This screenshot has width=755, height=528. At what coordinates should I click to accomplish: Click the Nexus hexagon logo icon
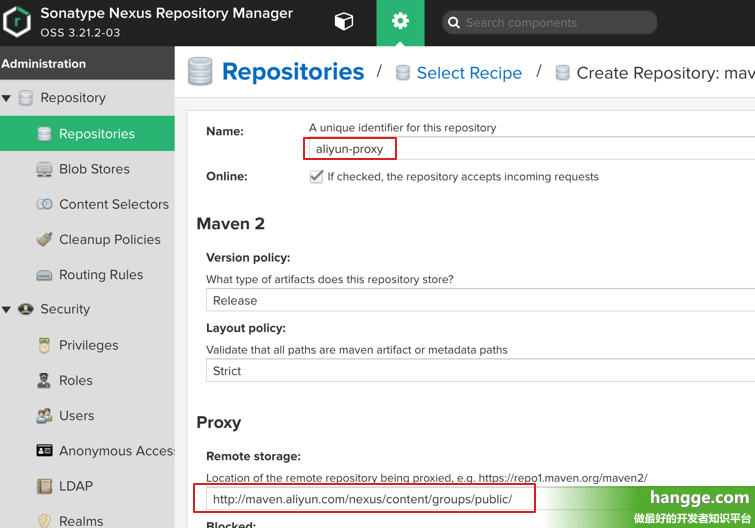[x=17, y=22]
